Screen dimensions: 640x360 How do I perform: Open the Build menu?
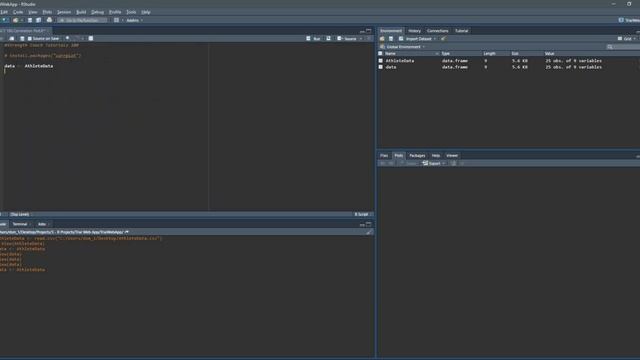81,12
